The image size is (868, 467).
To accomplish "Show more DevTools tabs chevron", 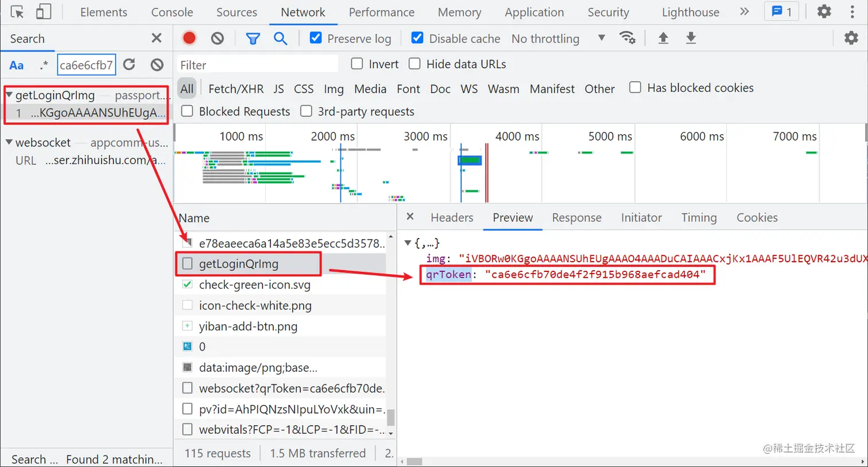I will point(745,12).
